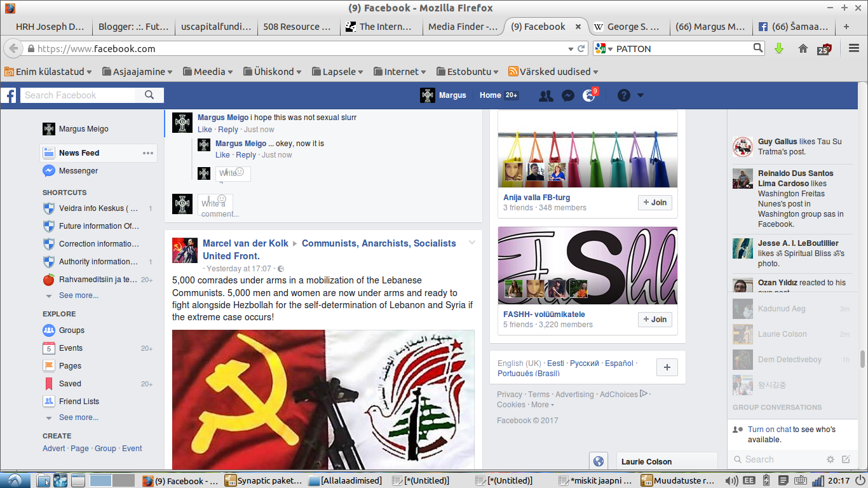The width and height of the screenshot is (868, 488).
Task: Open account menu arrow in Facebook header
Action: click(641, 95)
